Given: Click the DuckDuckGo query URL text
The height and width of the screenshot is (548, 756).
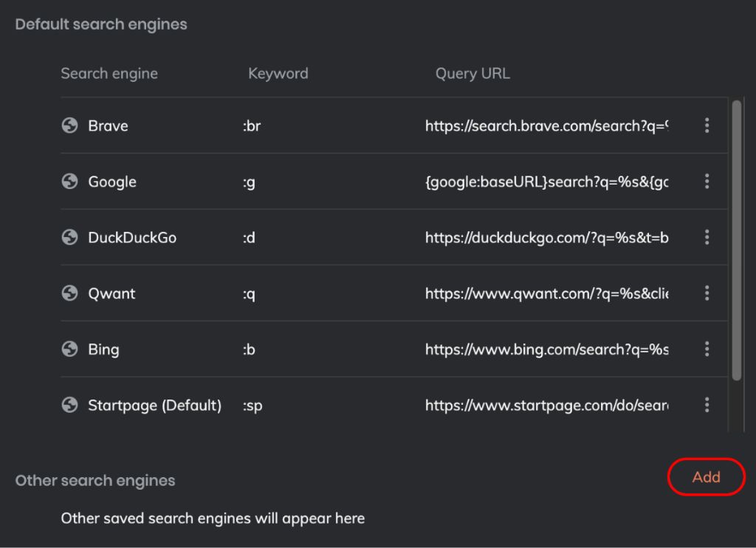Looking at the screenshot, I should tap(546, 238).
